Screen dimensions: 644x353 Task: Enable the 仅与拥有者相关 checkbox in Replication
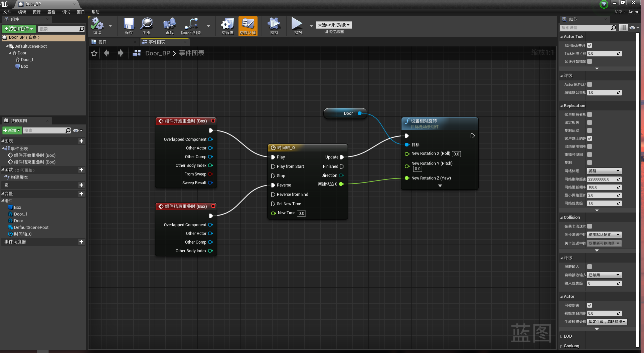[x=590, y=114]
